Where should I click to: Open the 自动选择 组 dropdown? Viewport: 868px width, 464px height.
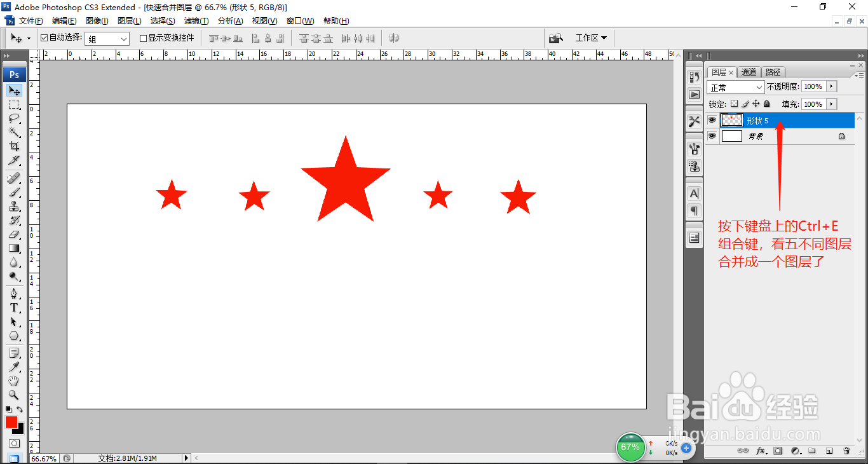point(107,39)
